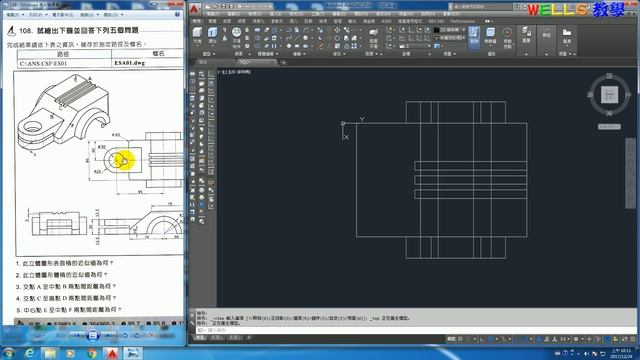Image resolution: width=640 pixels, height=360 pixels.
Task: Switch to the Surface ribbon tab
Action: 227,21
